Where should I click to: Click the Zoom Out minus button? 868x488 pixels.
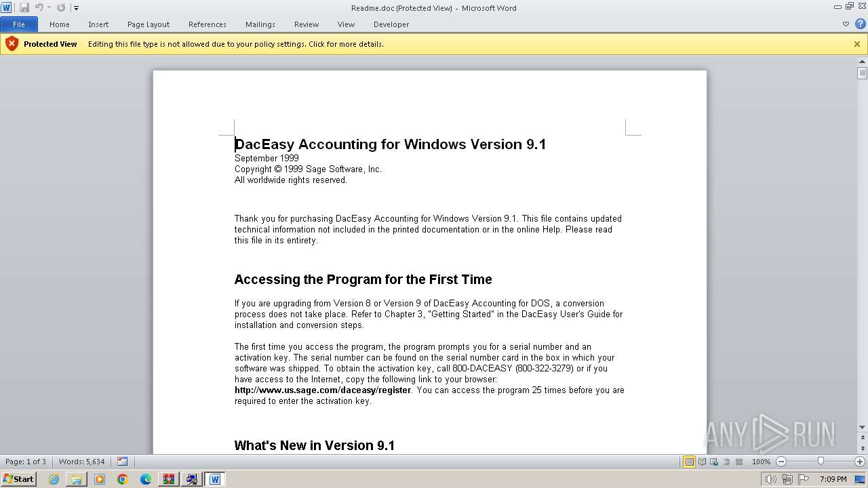coord(781,462)
